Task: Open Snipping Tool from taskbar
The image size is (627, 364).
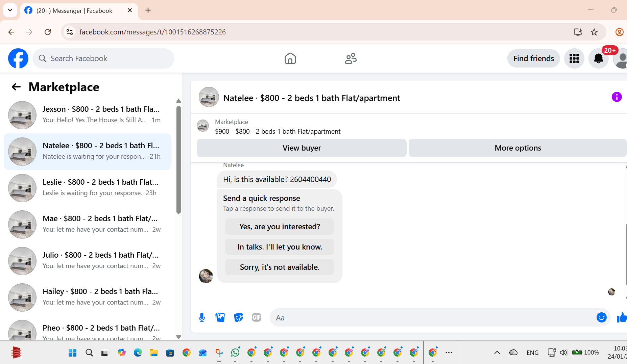Action: click(219, 353)
